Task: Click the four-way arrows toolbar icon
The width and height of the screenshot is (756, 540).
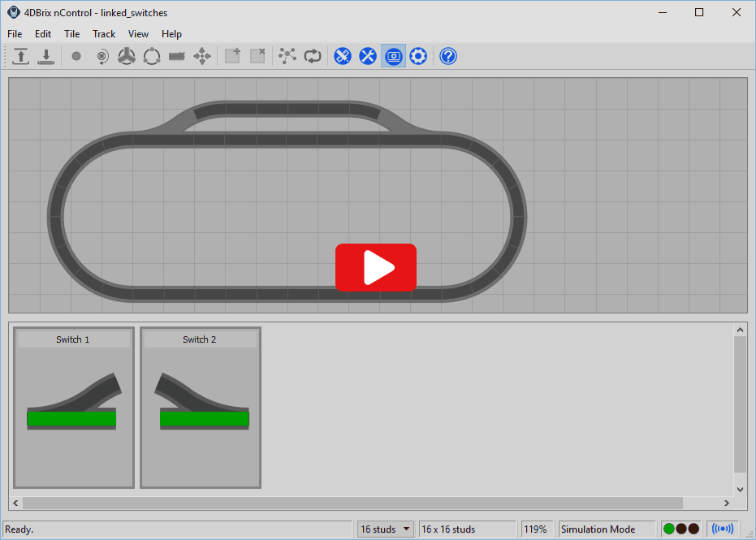Action: click(x=202, y=56)
